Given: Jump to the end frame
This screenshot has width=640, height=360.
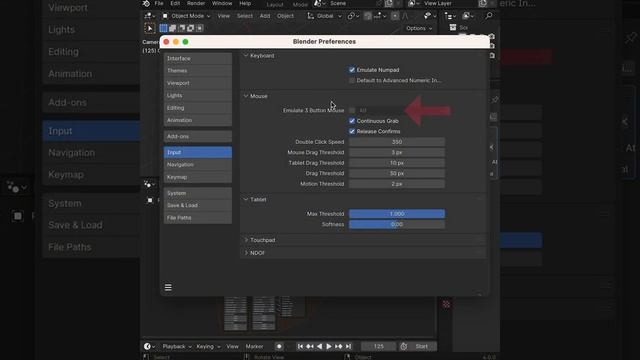Looking at the screenshot, I should (348, 347).
